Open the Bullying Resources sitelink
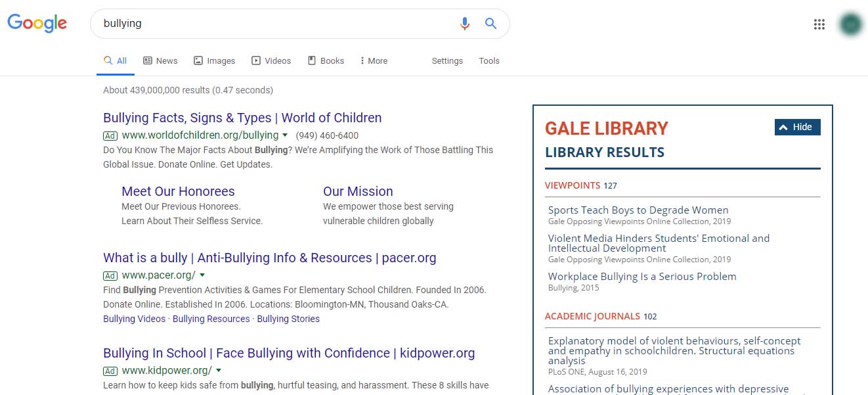This screenshot has height=395, width=868. 211,319
